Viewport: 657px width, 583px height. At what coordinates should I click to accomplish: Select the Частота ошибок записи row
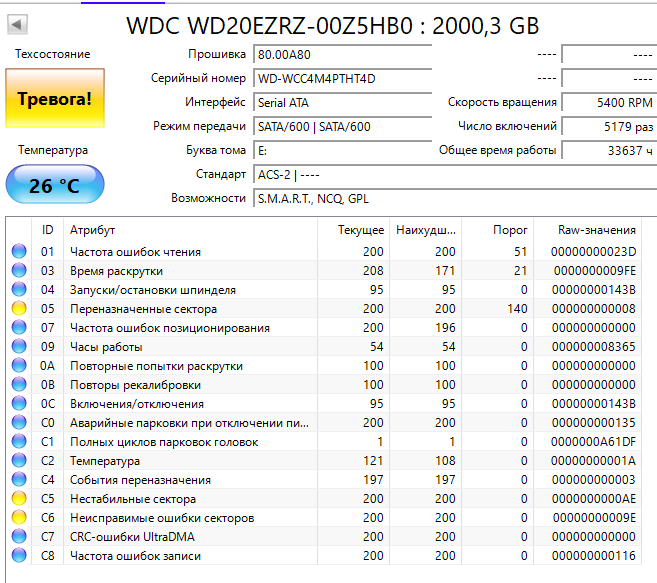323,555
